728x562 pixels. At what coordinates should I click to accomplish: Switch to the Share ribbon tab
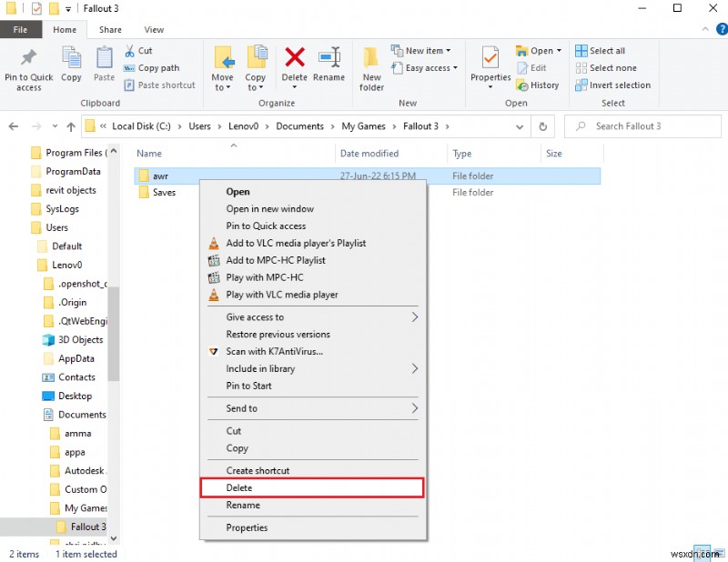(110, 30)
